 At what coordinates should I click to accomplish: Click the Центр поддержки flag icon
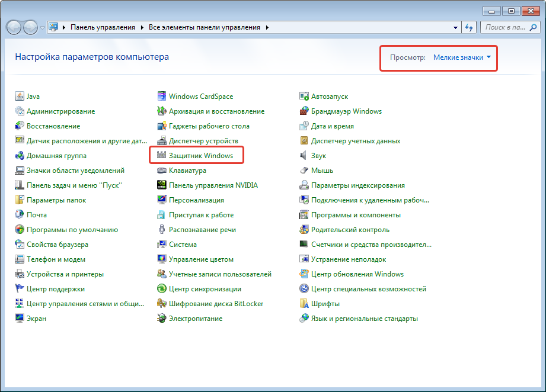tap(20, 289)
